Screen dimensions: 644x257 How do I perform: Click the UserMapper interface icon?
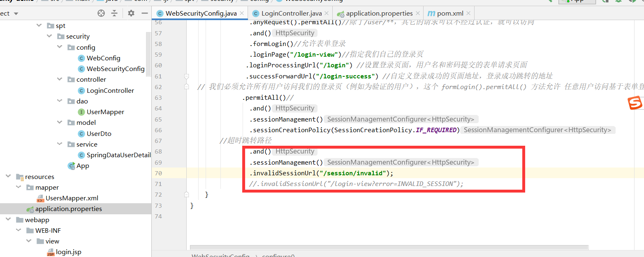[81, 112]
